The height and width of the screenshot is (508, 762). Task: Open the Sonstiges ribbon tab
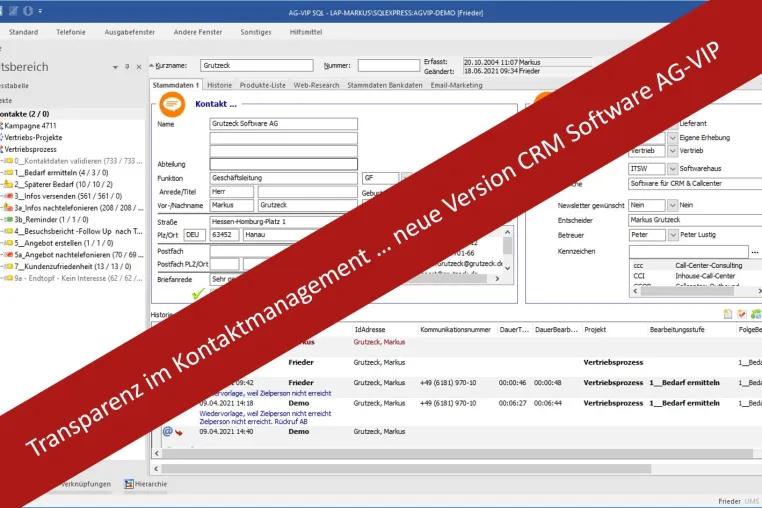coord(256,32)
